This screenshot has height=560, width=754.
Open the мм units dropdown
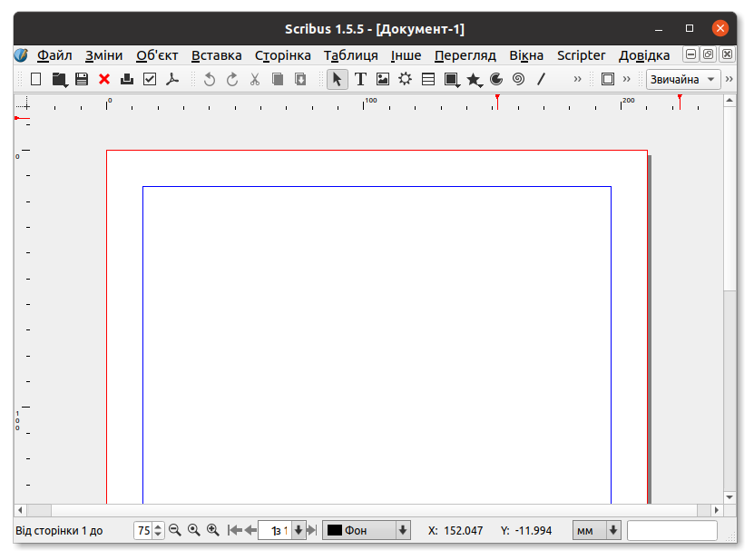[x=596, y=530]
